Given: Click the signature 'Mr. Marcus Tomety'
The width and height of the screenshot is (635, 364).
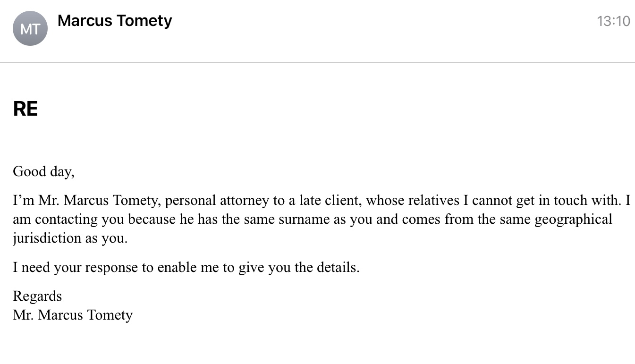Looking at the screenshot, I should pos(73,315).
